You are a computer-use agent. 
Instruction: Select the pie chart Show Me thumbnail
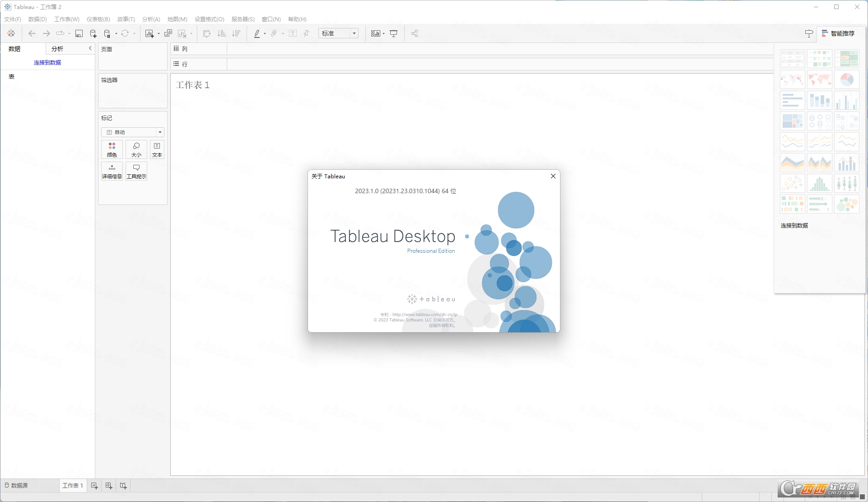(847, 79)
